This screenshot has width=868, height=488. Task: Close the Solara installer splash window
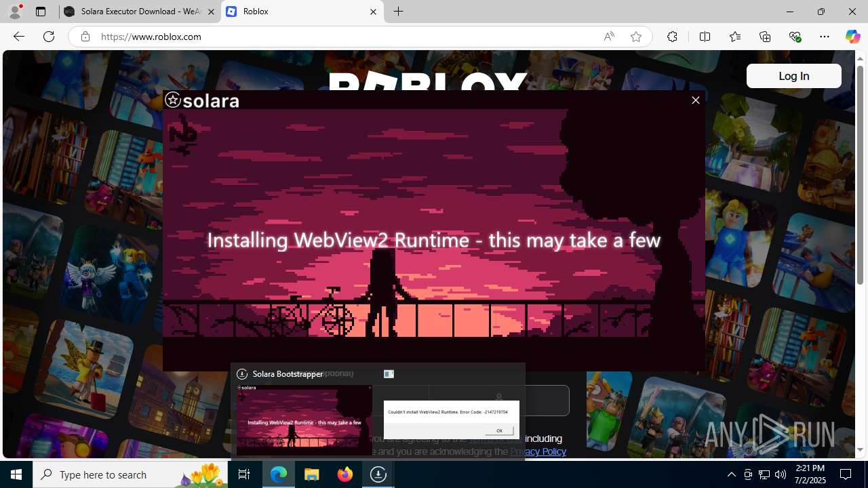(695, 100)
